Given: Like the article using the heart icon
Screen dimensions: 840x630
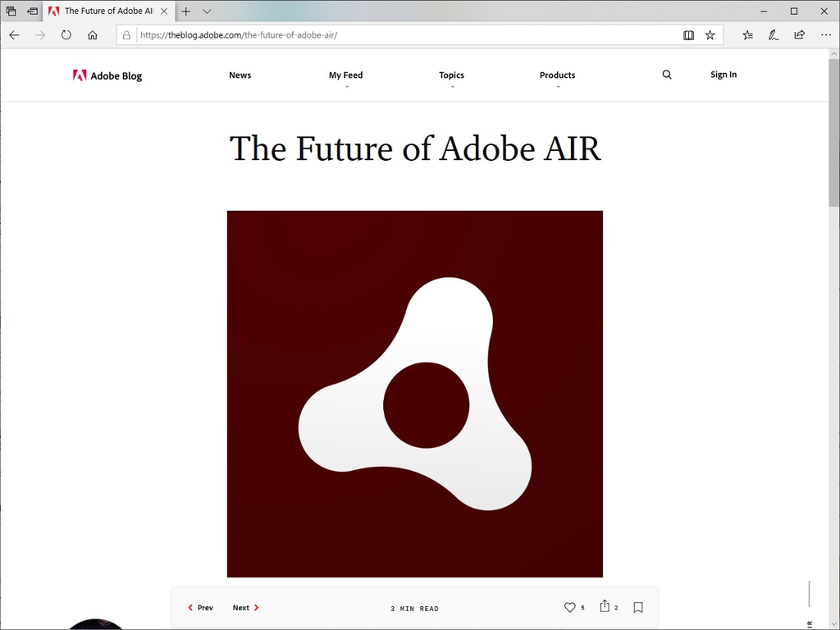Looking at the screenshot, I should pyautogui.click(x=571, y=607).
